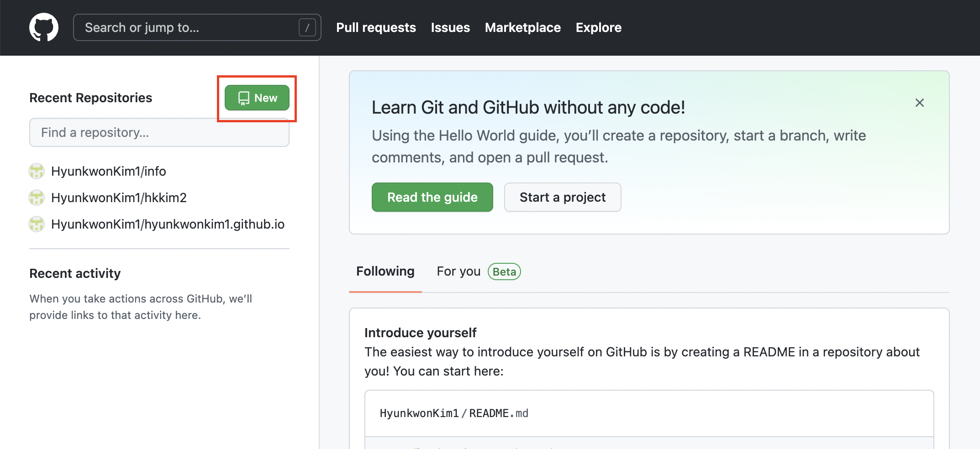Switch to the Following feed tab

point(385,271)
